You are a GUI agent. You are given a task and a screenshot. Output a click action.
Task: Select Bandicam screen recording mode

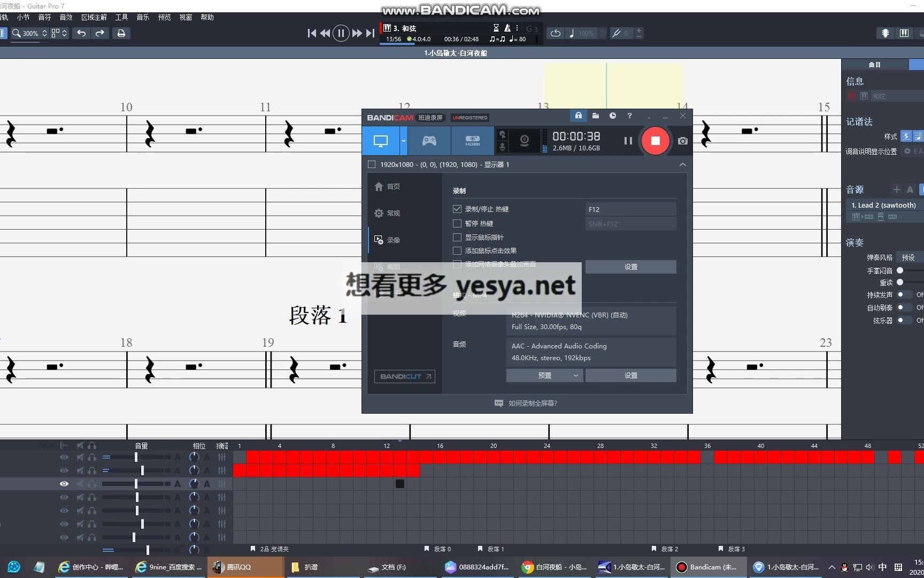pyautogui.click(x=381, y=141)
